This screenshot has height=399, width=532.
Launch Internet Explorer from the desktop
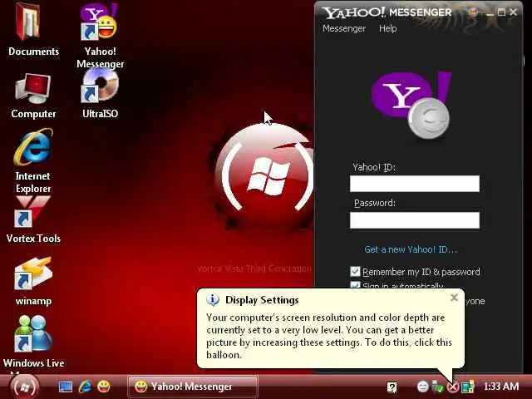[x=33, y=160]
